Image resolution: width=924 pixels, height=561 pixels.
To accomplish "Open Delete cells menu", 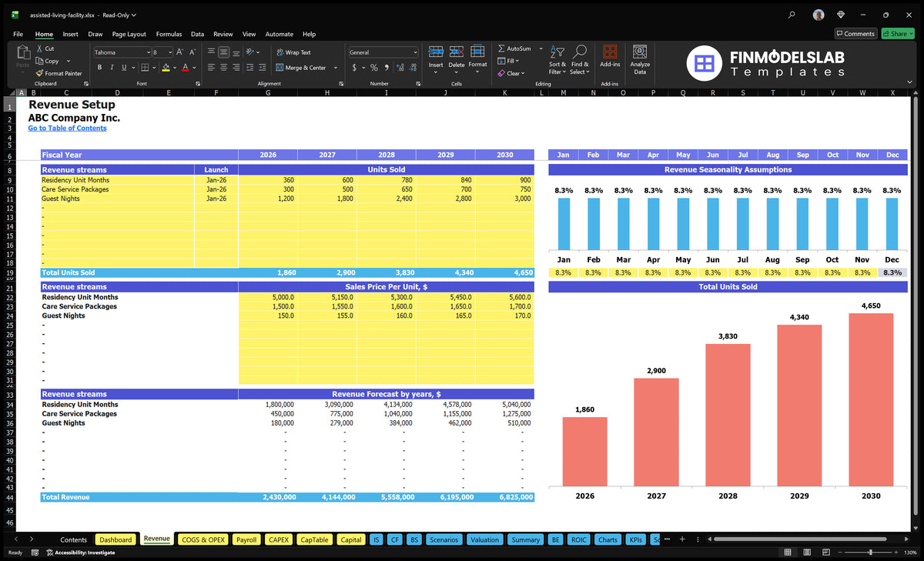I will pos(457,58).
